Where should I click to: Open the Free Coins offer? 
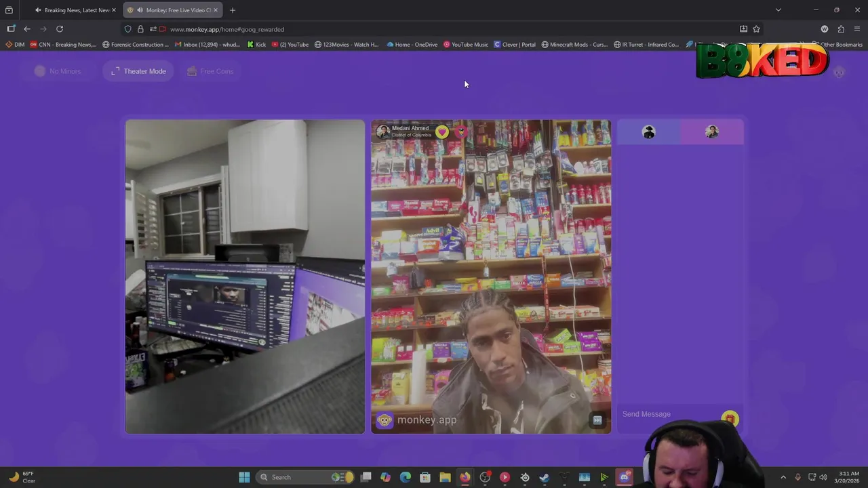click(x=210, y=71)
